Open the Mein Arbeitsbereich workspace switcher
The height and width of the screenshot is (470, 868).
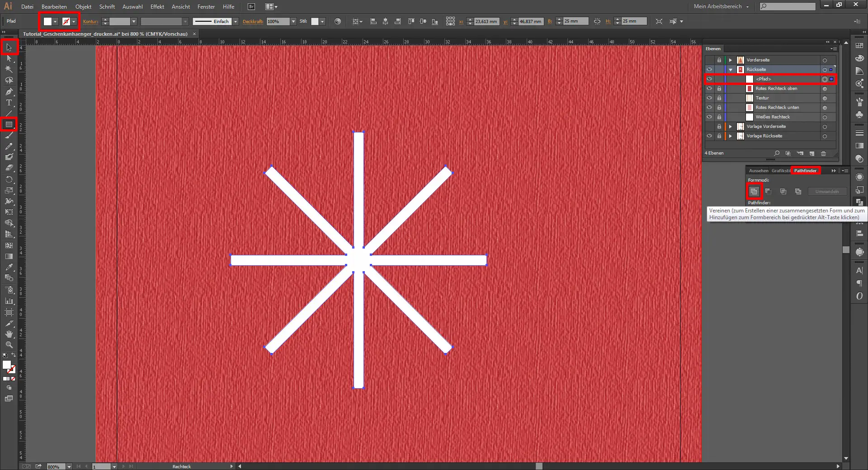point(721,7)
